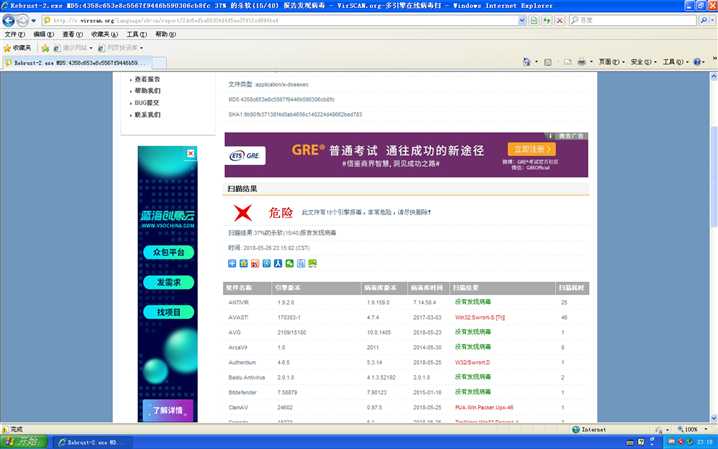This screenshot has height=449, width=718.
Task: Click the green WeChat share icon
Action: point(289,263)
